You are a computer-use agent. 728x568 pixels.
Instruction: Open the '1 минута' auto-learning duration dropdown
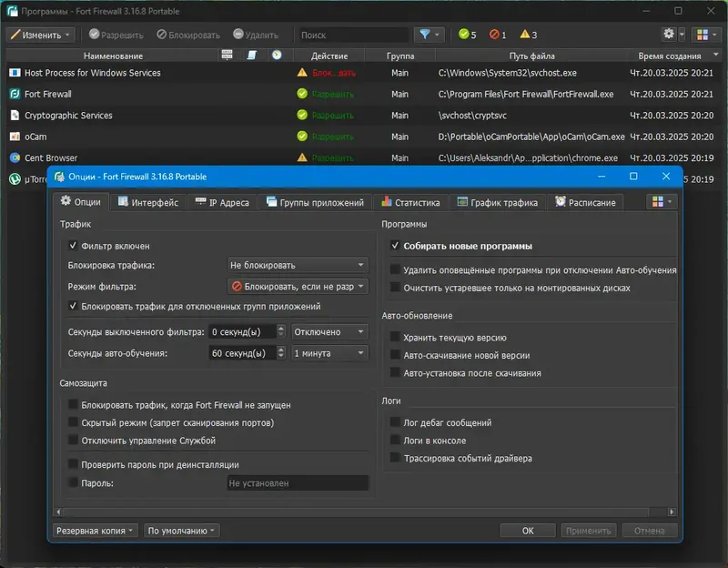coord(329,353)
